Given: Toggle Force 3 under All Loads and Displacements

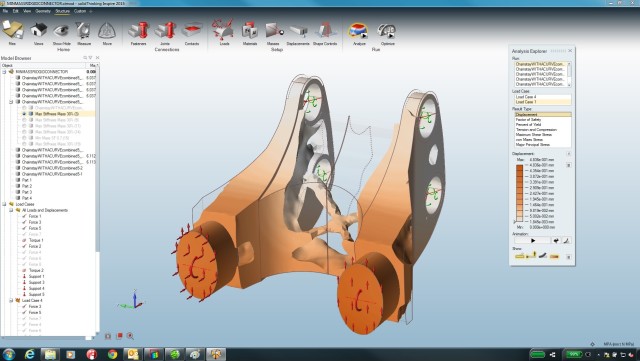Looking at the screenshot, I should (x=24, y=222).
